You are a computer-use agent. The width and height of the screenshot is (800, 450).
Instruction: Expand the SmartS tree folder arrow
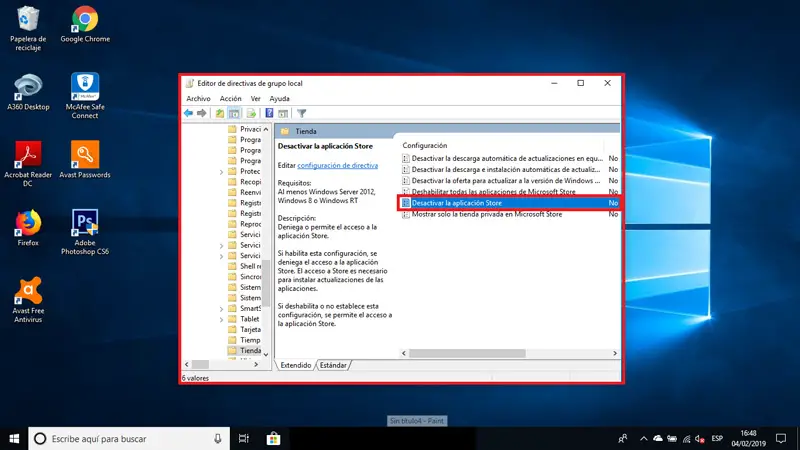[x=222, y=309]
